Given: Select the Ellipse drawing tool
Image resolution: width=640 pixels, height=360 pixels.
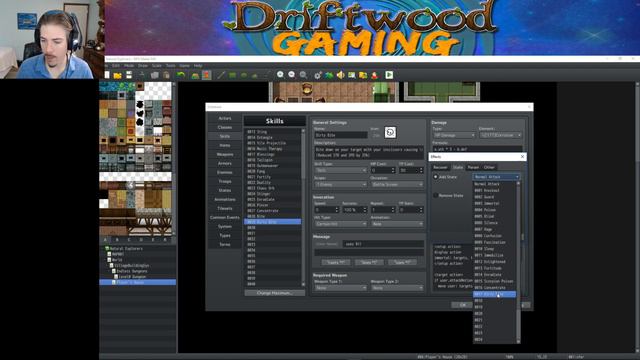Looking at the screenshot, I should [244, 75].
